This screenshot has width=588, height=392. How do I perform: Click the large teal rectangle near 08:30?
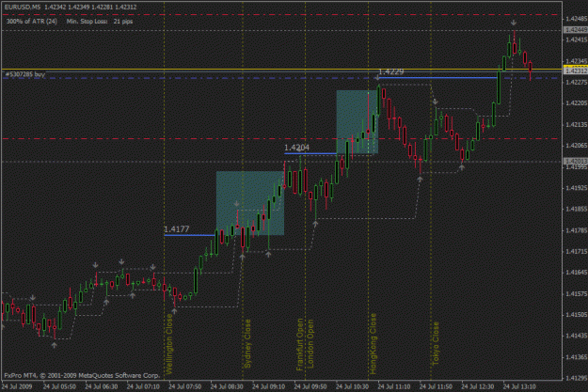(250, 203)
